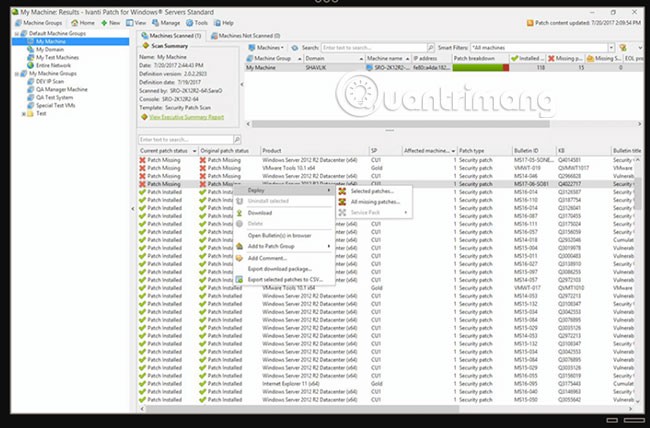Screen dimensions: 650x428
Task: Open Affected machines column filter dropdown
Action: point(453,151)
